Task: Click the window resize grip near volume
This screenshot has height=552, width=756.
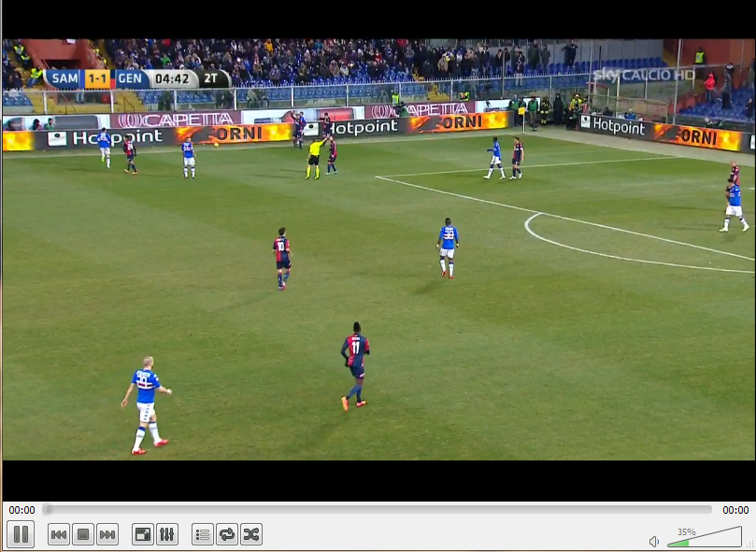Action: click(x=748, y=545)
